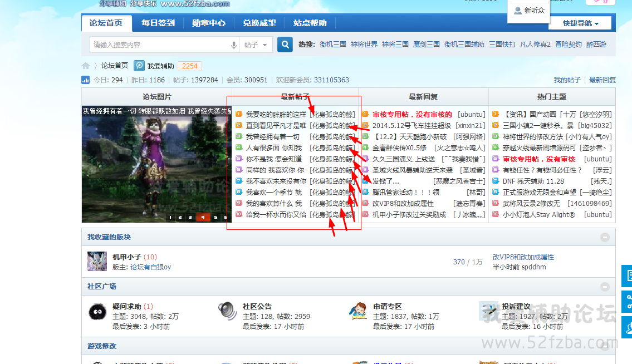Open the 兑换威望 tab
This screenshot has width=632, height=364.
coord(259,23)
